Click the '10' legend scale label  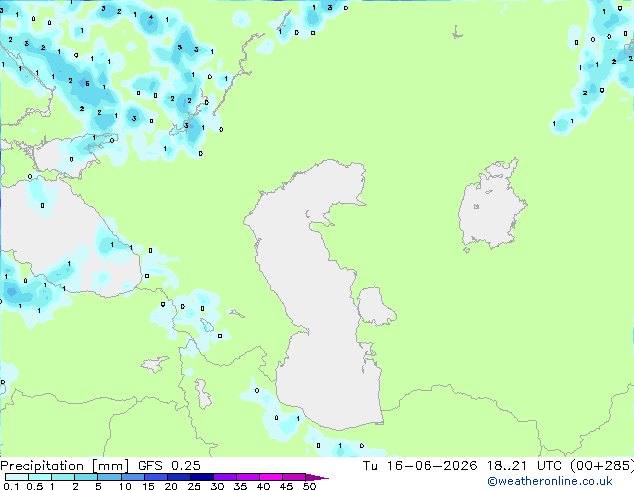(x=125, y=486)
